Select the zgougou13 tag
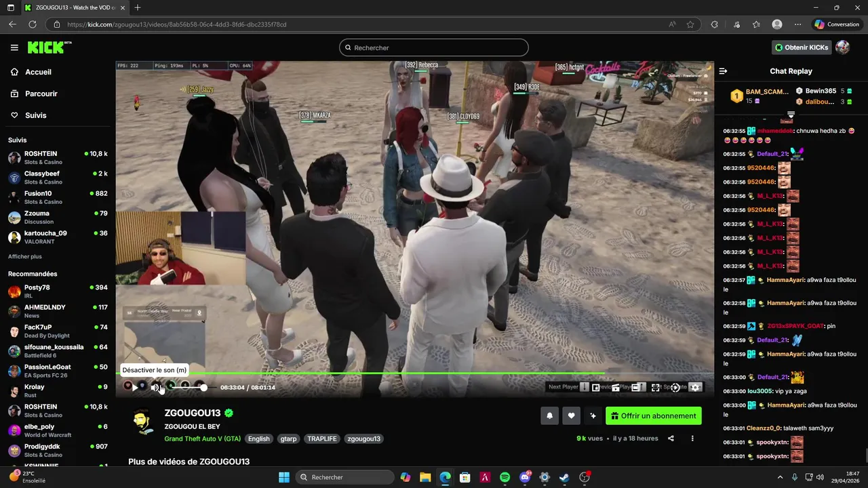The width and height of the screenshot is (868, 488). pyautogui.click(x=363, y=439)
